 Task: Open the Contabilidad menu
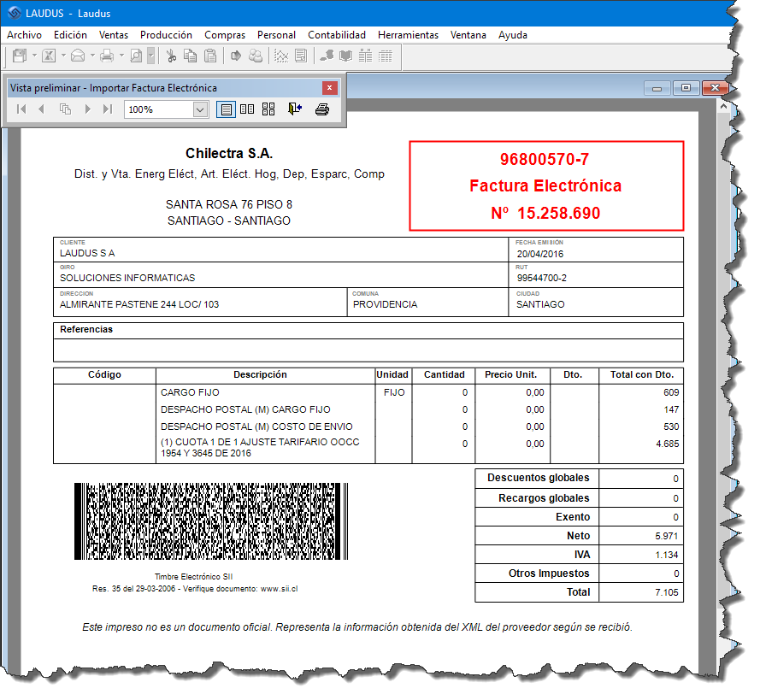click(x=337, y=35)
